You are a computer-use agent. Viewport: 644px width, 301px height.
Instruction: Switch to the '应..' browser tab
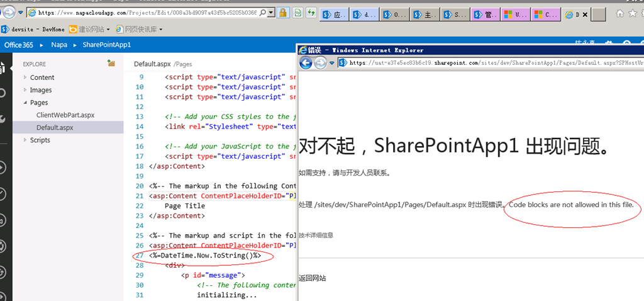(335, 15)
